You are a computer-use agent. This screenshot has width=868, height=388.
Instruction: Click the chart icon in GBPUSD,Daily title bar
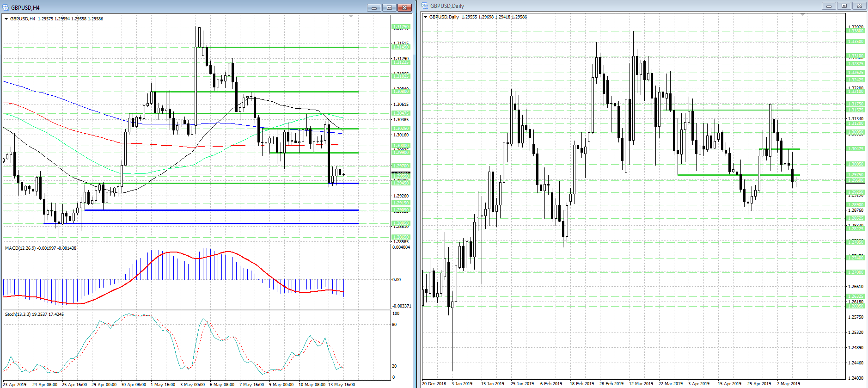[425, 6]
